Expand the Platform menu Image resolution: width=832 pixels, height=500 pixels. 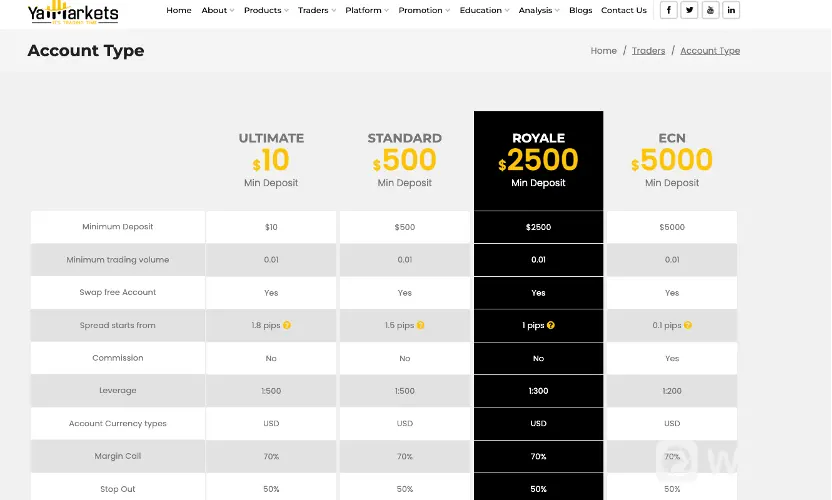tap(367, 10)
